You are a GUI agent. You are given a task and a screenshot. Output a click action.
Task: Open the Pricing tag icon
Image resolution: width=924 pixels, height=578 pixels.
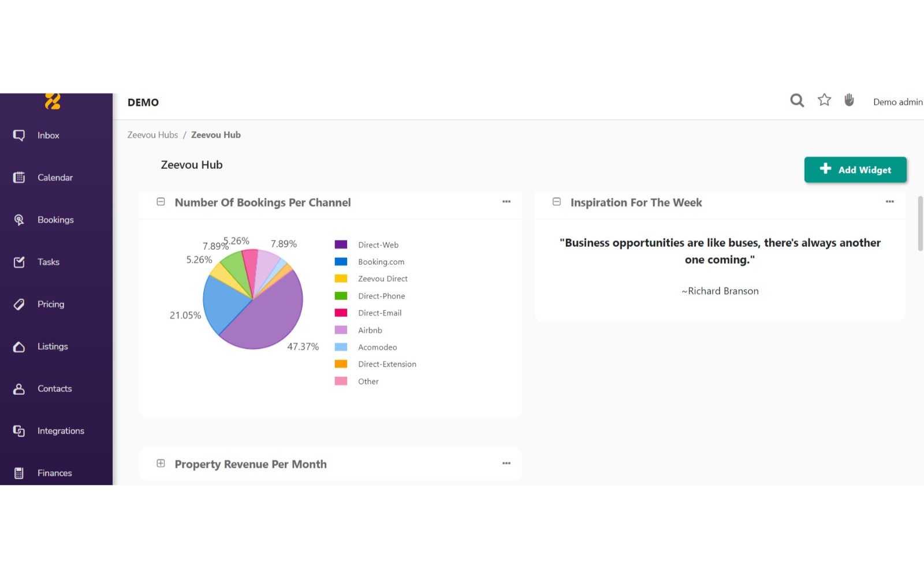click(x=19, y=304)
